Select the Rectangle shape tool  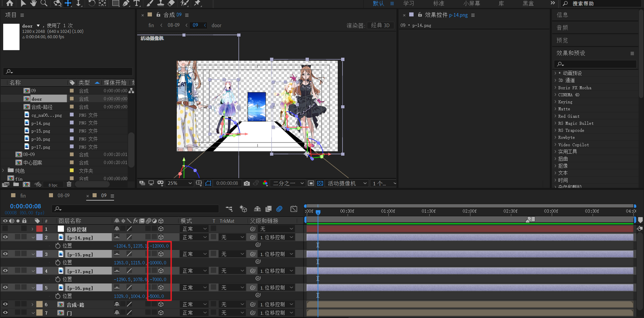[x=116, y=3]
